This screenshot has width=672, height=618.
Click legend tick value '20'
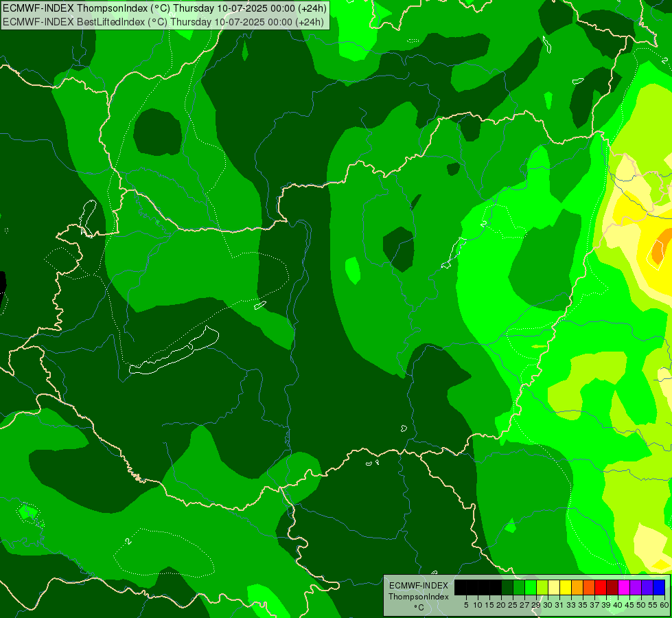coord(501,605)
